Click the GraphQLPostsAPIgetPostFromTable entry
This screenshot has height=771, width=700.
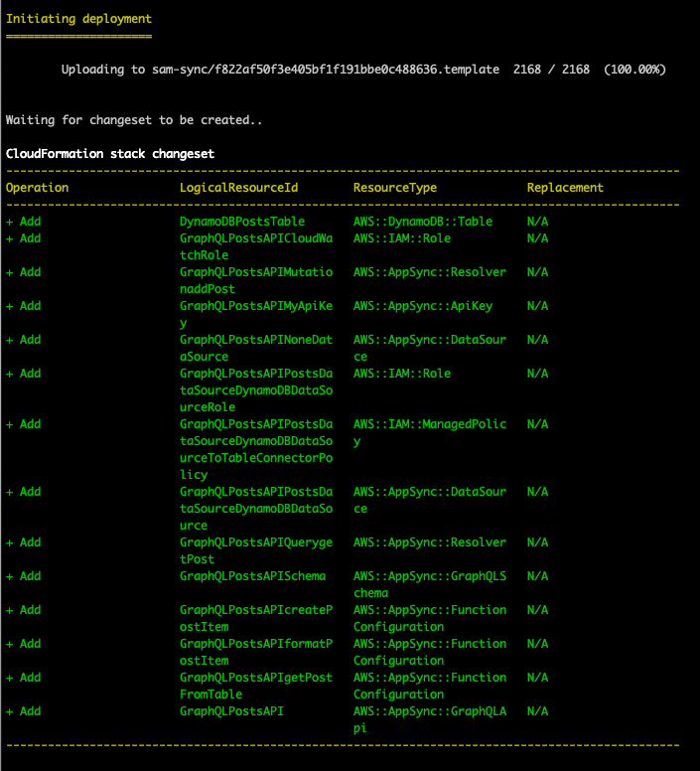coord(256,686)
